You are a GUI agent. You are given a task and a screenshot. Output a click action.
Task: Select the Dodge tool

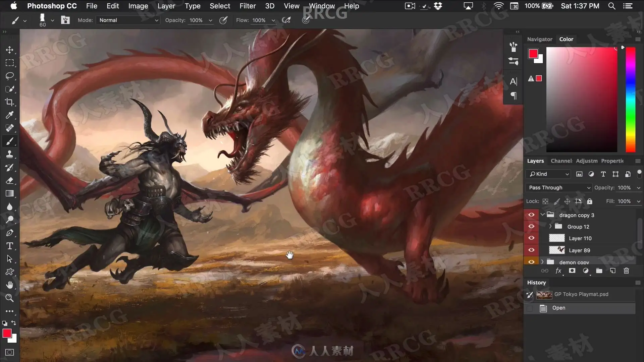[x=9, y=220]
